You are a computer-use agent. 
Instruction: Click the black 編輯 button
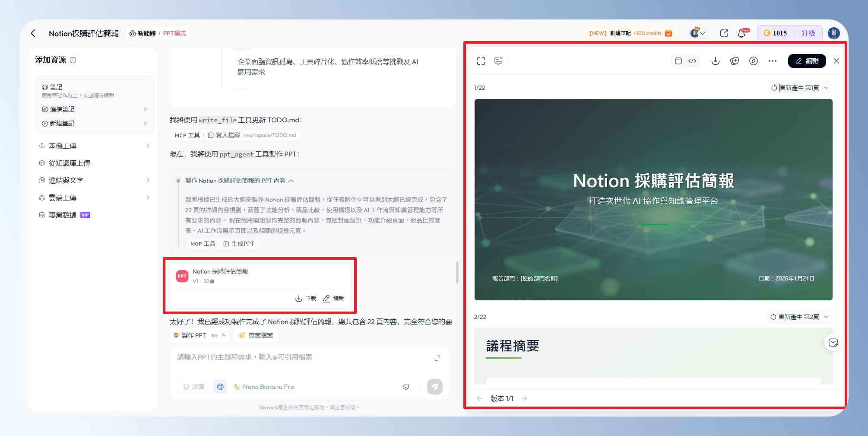tap(807, 61)
